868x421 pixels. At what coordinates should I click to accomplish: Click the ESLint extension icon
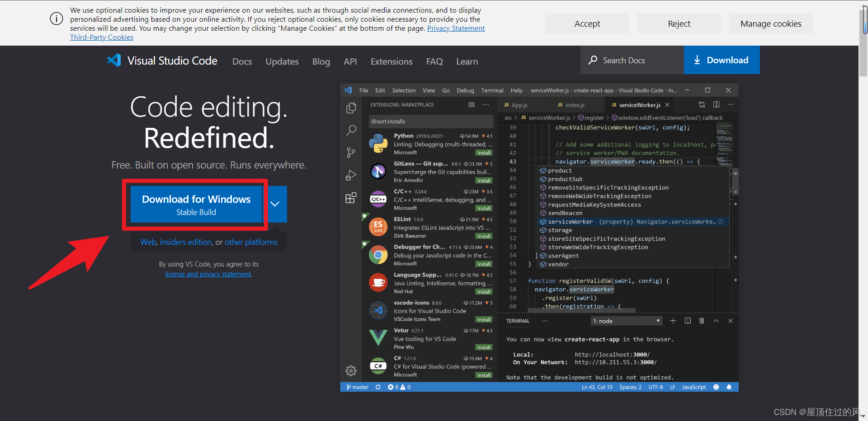[x=378, y=227]
